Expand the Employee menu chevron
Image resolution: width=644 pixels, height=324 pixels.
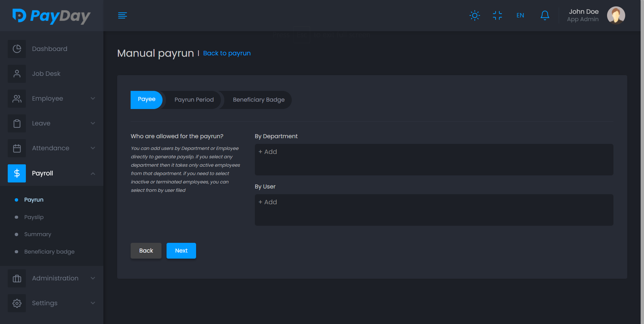click(x=93, y=99)
